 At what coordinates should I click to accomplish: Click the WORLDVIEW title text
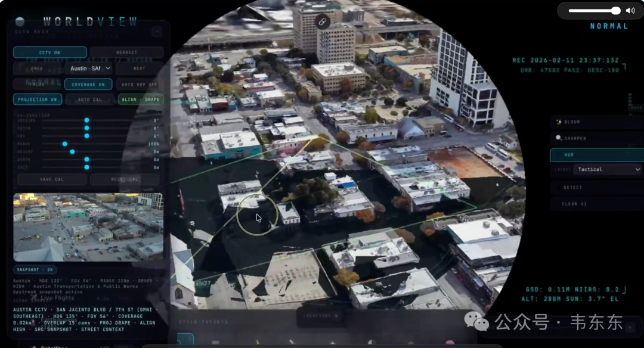[91, 21]
